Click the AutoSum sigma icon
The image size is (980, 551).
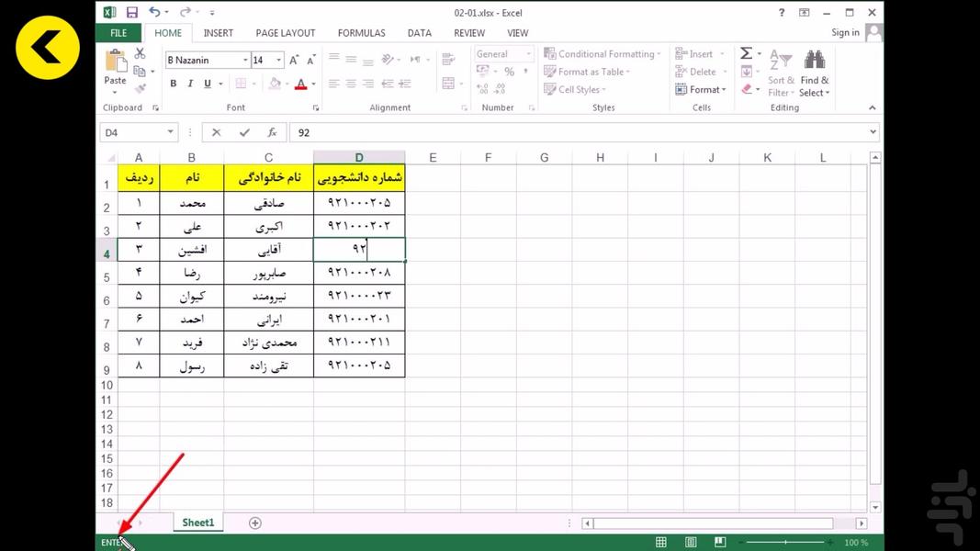tap(746, 54)
